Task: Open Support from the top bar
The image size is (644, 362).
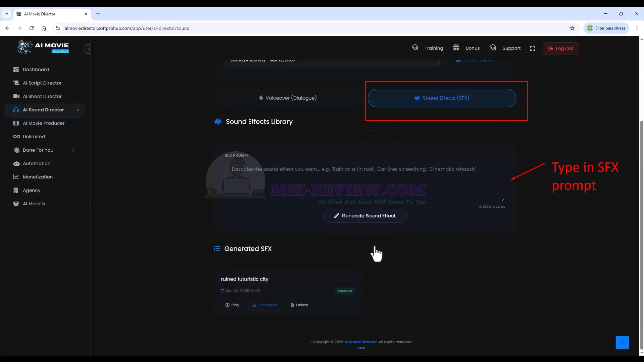Action: pos(505,48)
